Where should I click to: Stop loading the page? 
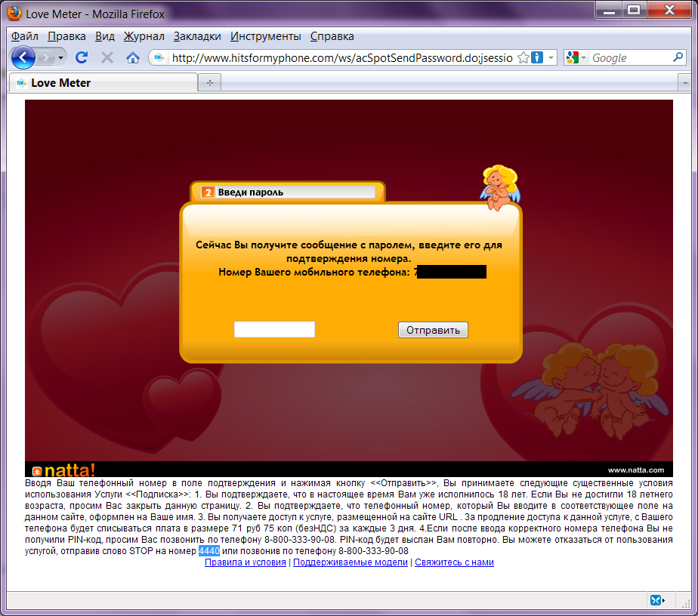pyautogui.click(x=107, y=57)
